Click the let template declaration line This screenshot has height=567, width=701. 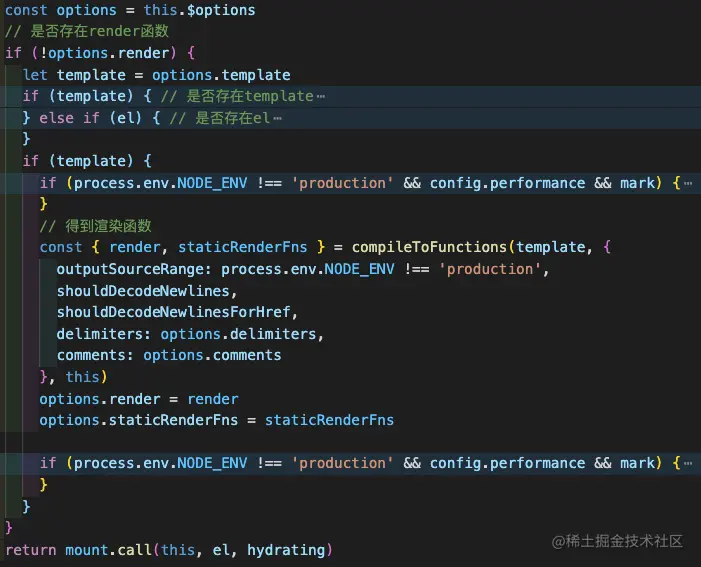[x=156, y=75]
